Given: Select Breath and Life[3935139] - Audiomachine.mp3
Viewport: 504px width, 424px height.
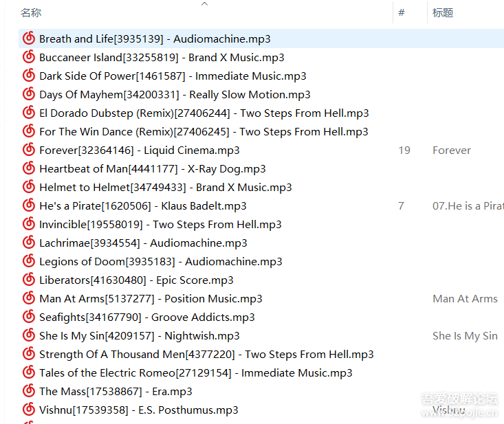Looking at the screenshot, I should click(x=155, y=39).
